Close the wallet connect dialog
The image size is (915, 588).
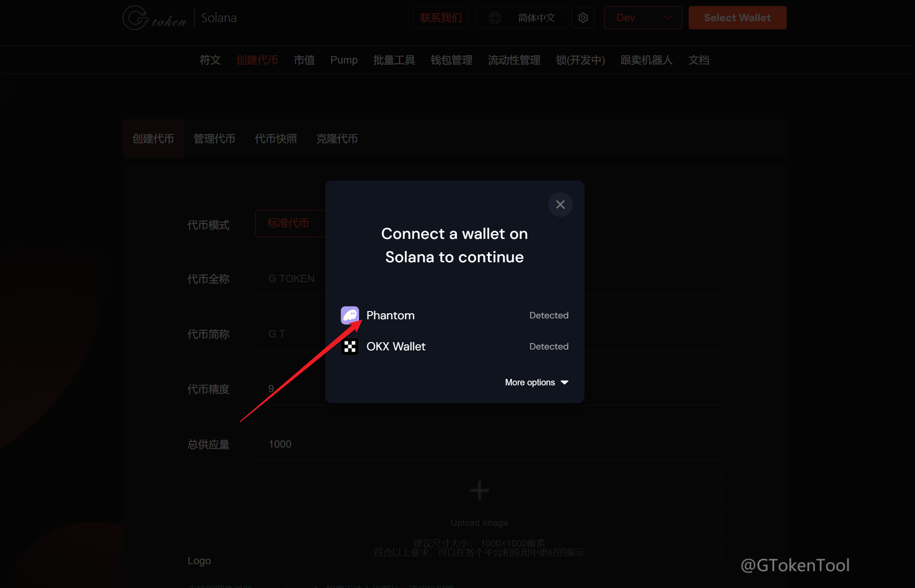[x=560, y=204]
